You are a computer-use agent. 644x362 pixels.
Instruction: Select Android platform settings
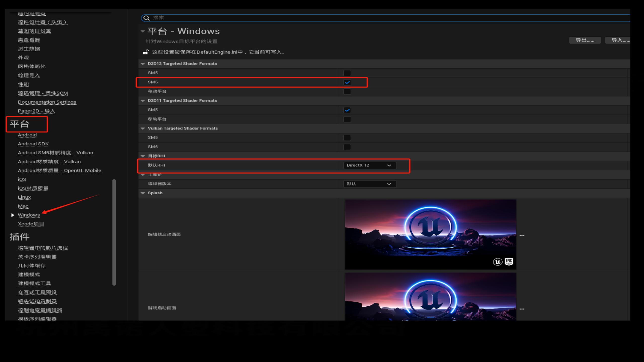pyautogui.click(x=27, y=135)
